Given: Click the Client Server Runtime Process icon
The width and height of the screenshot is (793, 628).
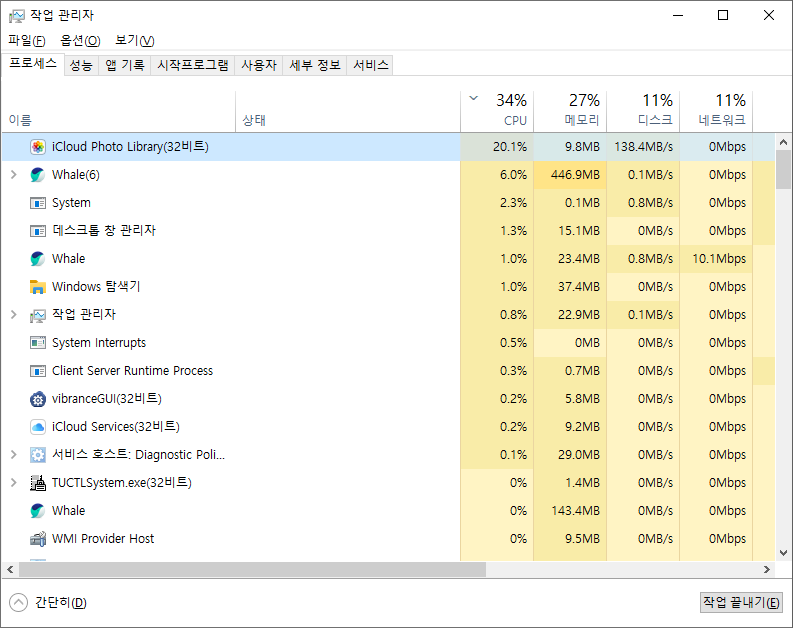Looking at the screenshot, I should click(38, 371).
